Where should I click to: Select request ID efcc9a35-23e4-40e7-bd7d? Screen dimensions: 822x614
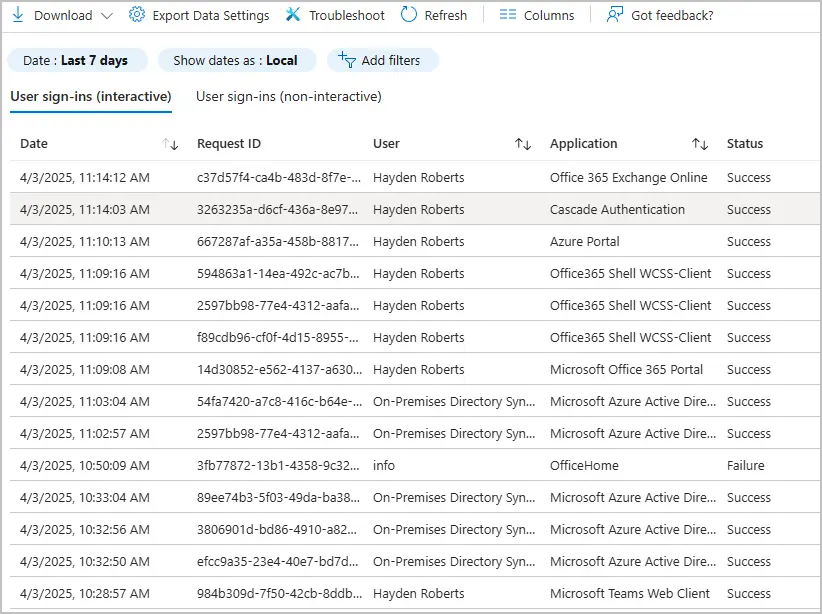click(x=278, y=562)
